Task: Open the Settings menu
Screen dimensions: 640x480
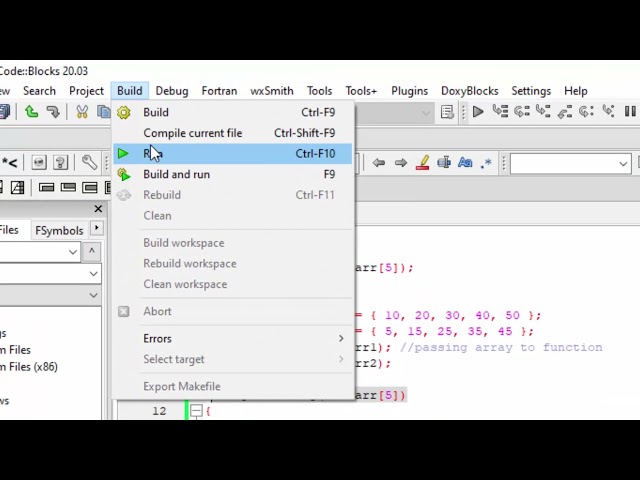Action: pos(531,91)
